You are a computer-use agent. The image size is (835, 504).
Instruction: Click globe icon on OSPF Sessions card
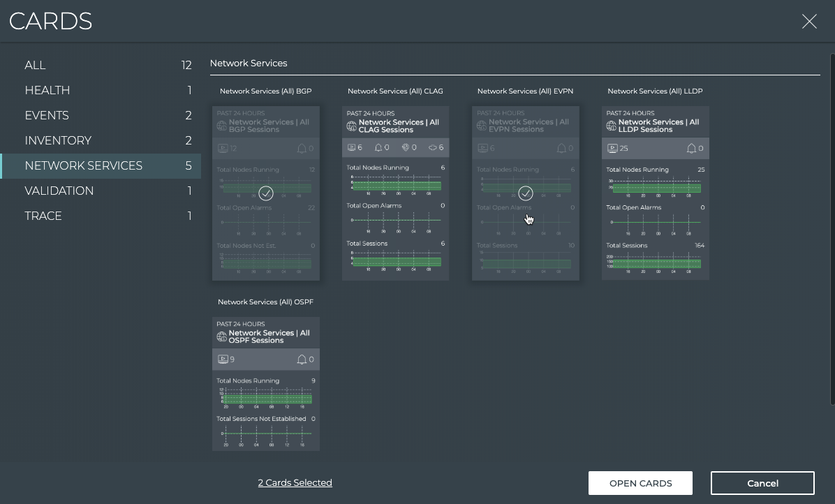(221, 337)
